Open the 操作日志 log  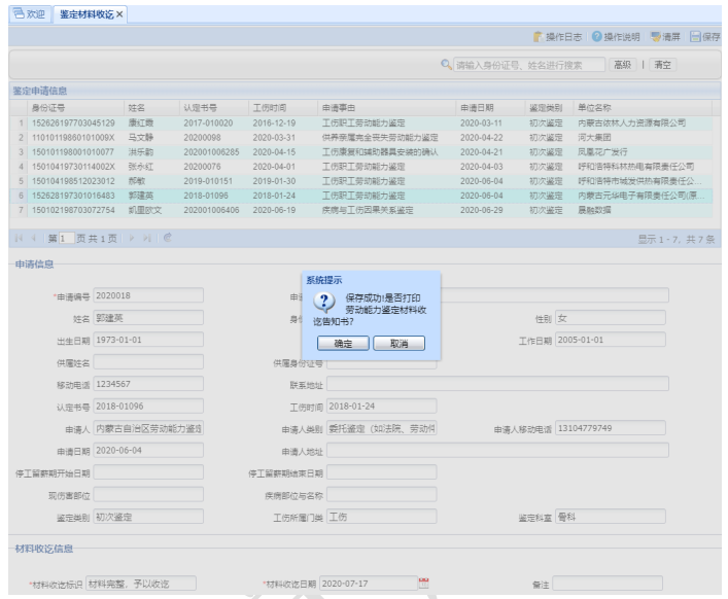(558, 37)
